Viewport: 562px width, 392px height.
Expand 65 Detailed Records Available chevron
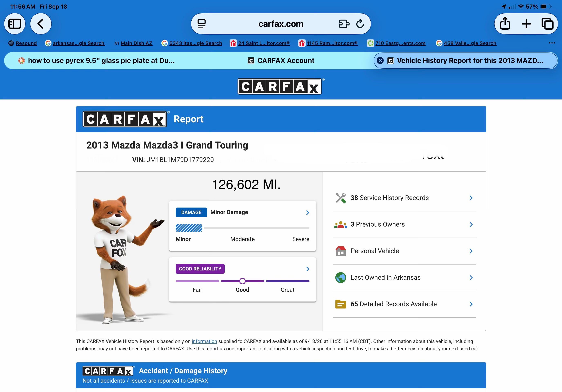coord(471,304)
